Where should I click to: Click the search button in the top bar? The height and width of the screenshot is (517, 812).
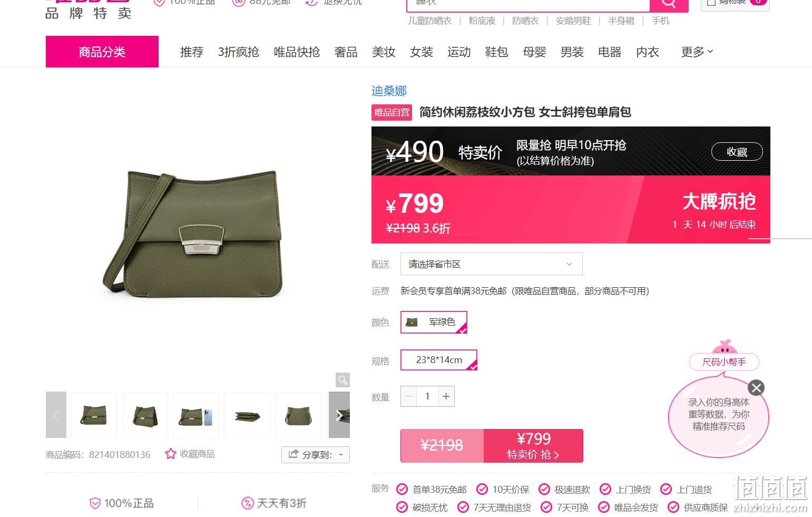pos(669,4)
